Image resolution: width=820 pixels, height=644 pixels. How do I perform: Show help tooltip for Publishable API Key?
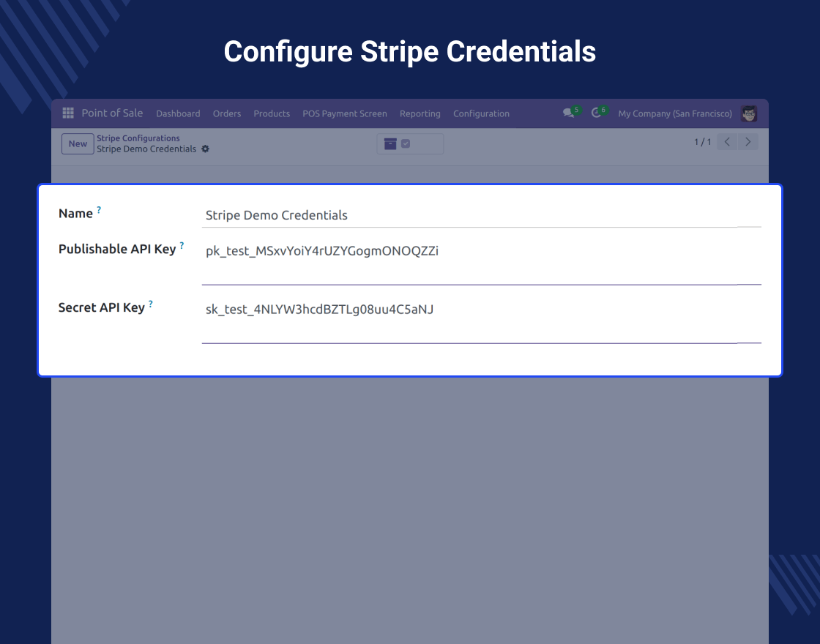[182, 245]
